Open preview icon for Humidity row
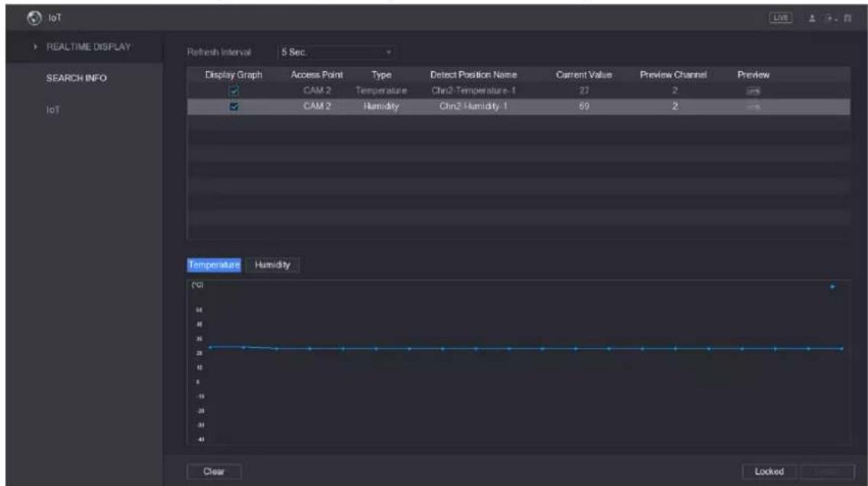 tap(753, 106)
